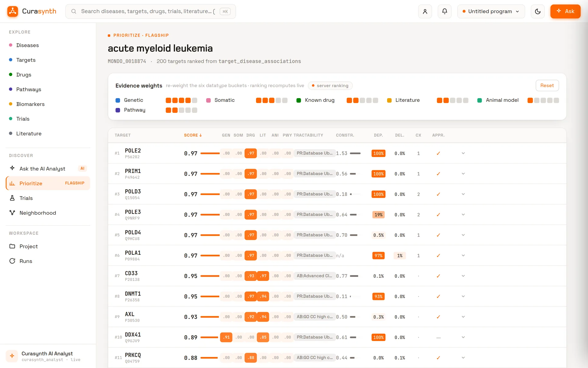Open Targets in the Explore menu
588x368 pixels.
(48, 60)
